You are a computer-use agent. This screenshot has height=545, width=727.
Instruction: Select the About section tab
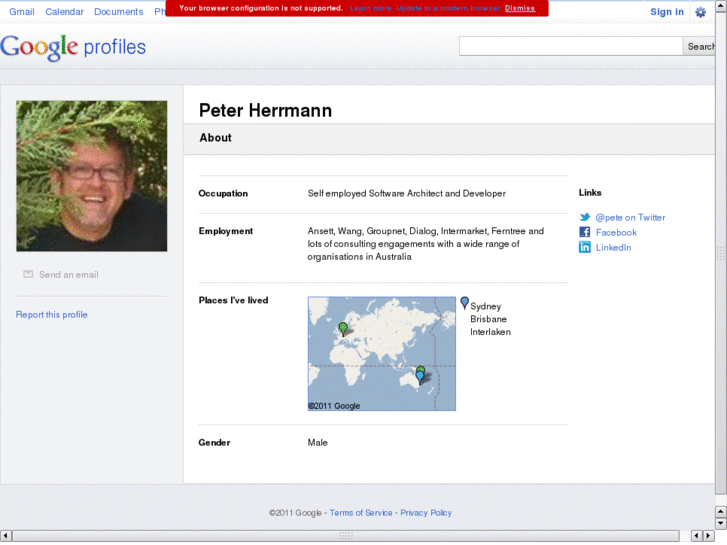click(x=216, y=138)
